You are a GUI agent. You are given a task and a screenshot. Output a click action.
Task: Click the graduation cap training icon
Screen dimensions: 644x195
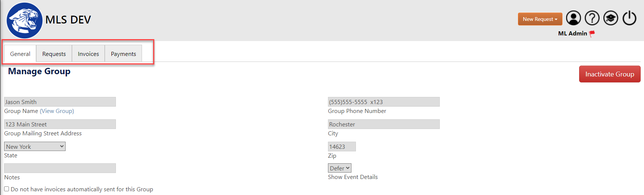(x=611, y=18)
